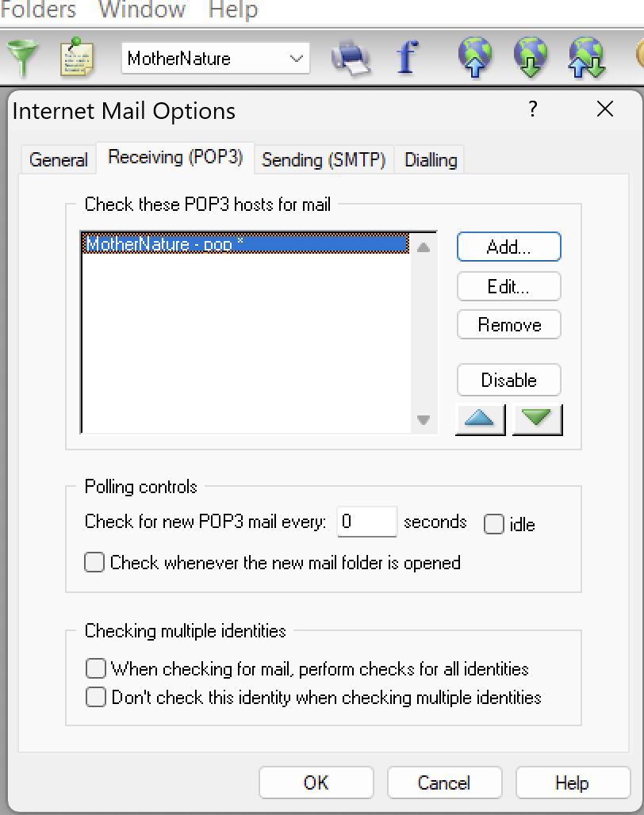Image resolution: width=644 pixels, height=815 pixels.
Task: Open the General tab
Action: (58, 159)
